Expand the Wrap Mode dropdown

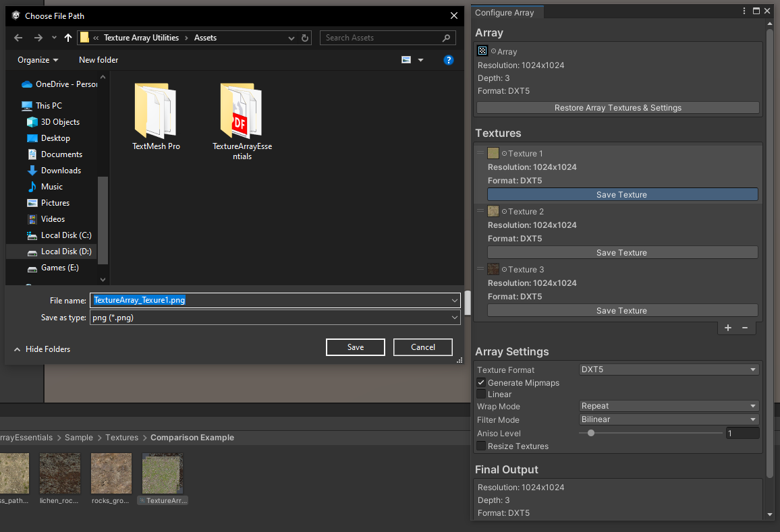tap(669, 407)
